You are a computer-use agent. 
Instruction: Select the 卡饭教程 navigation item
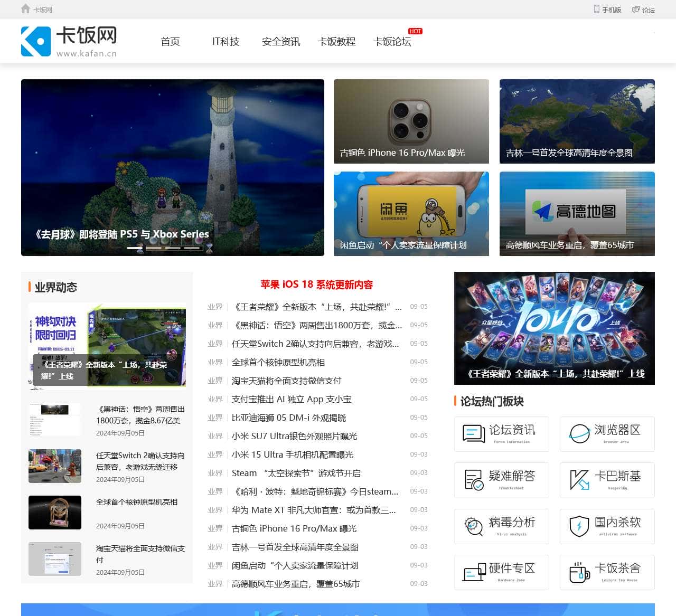tap(336, 42)
